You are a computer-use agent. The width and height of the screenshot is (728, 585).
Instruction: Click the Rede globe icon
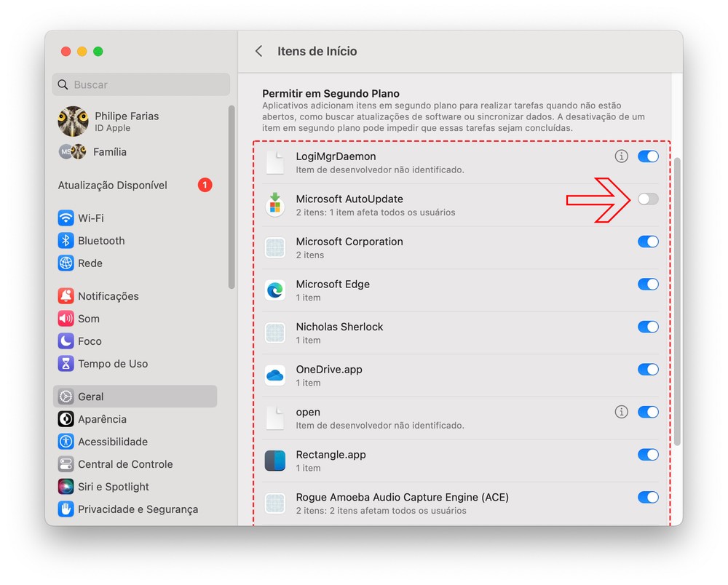pyautogui.click(x=66, y=263)
